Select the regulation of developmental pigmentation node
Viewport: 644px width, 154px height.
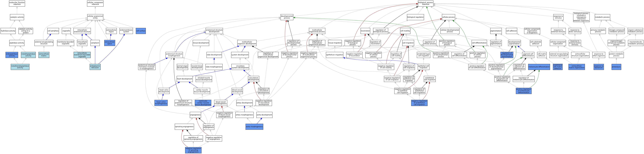507,55
